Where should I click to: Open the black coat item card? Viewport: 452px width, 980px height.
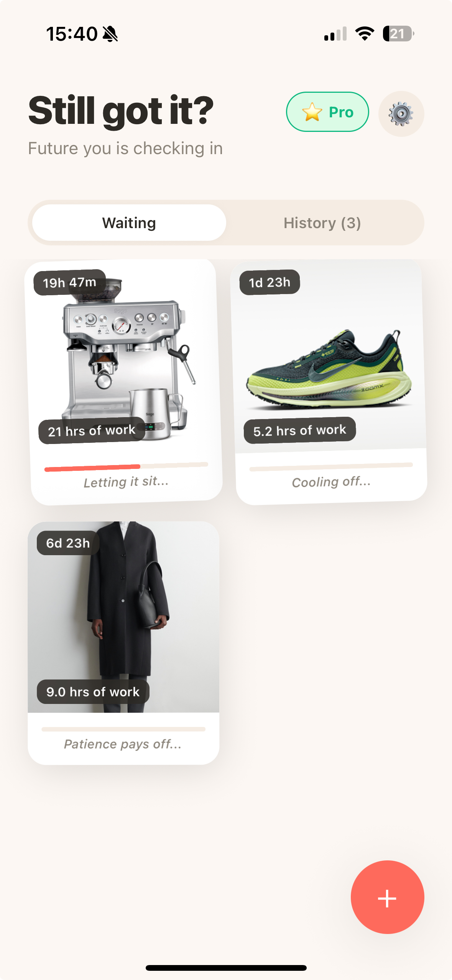point(123,643)
